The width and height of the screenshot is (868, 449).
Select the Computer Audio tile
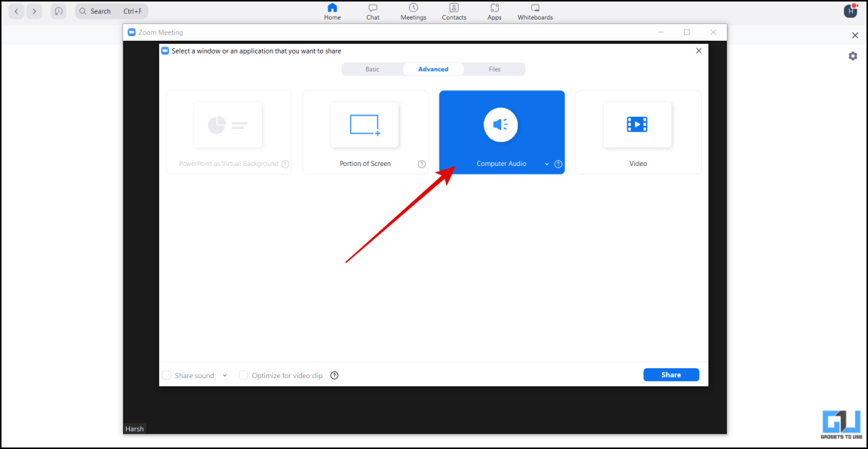tap(501, 132)
